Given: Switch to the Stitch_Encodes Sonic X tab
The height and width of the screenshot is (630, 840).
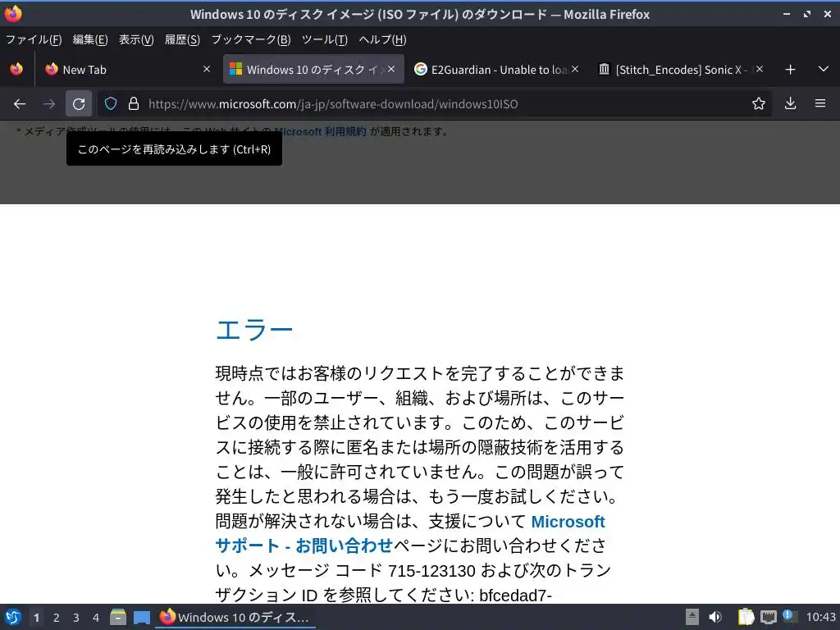Looking at the screenshot, I should [x=681, y=69].
